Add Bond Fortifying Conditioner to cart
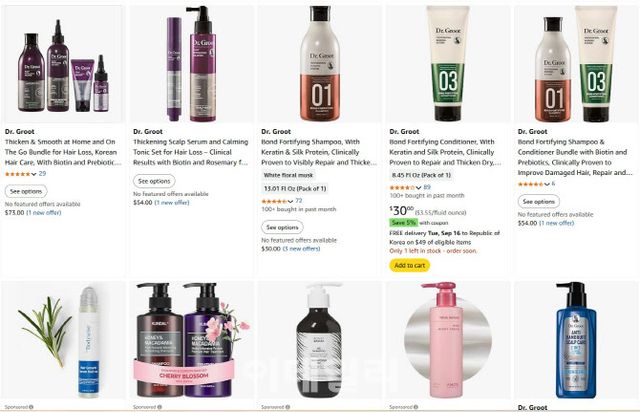This screenshot has width=640, height=412. (x=409, y=265)
